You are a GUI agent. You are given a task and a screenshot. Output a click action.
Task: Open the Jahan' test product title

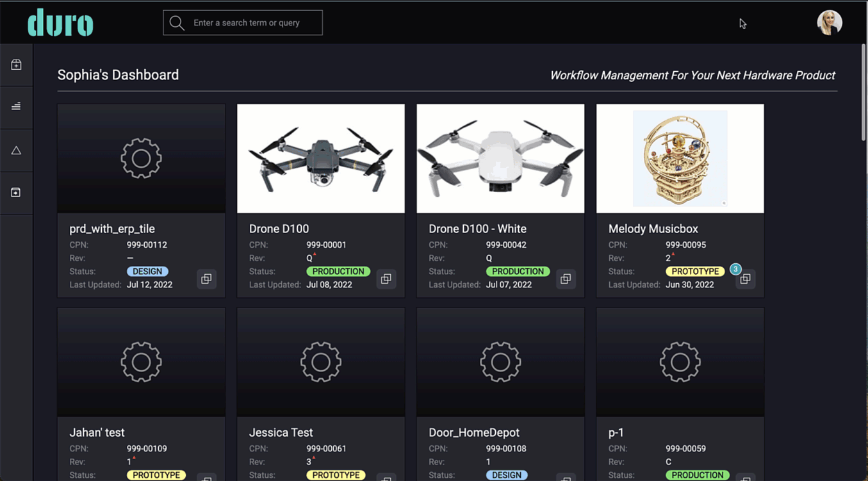tap(97, 432)
